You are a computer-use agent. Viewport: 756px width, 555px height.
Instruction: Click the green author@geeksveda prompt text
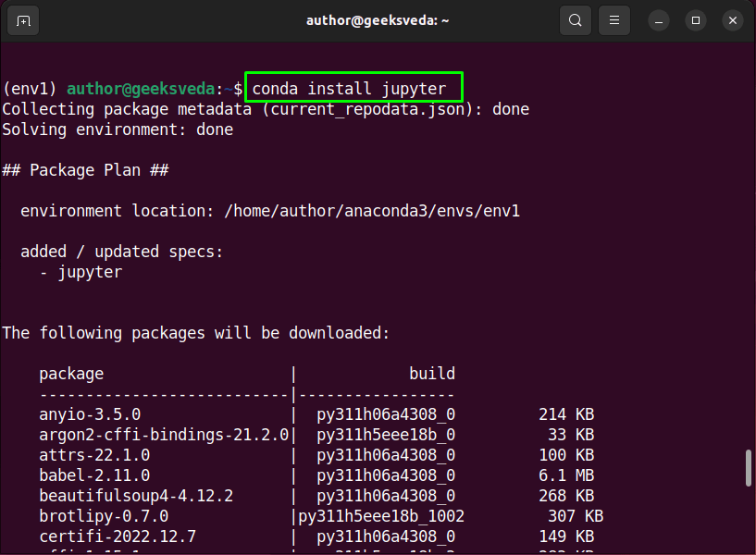[x=140, y=88]
